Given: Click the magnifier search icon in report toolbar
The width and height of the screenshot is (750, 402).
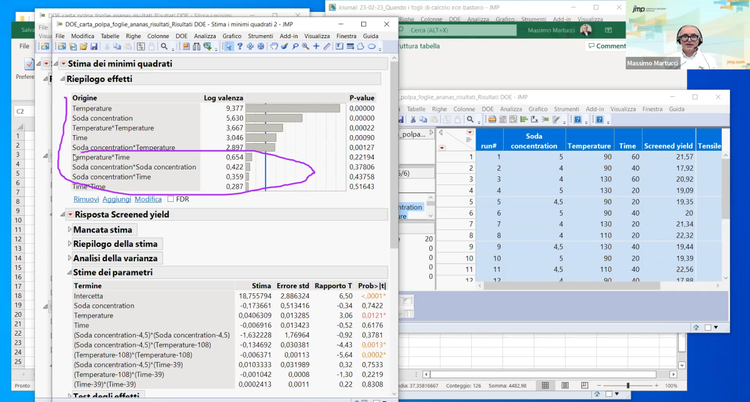Looking at the screenshot, I should click(x=164, y=46).
